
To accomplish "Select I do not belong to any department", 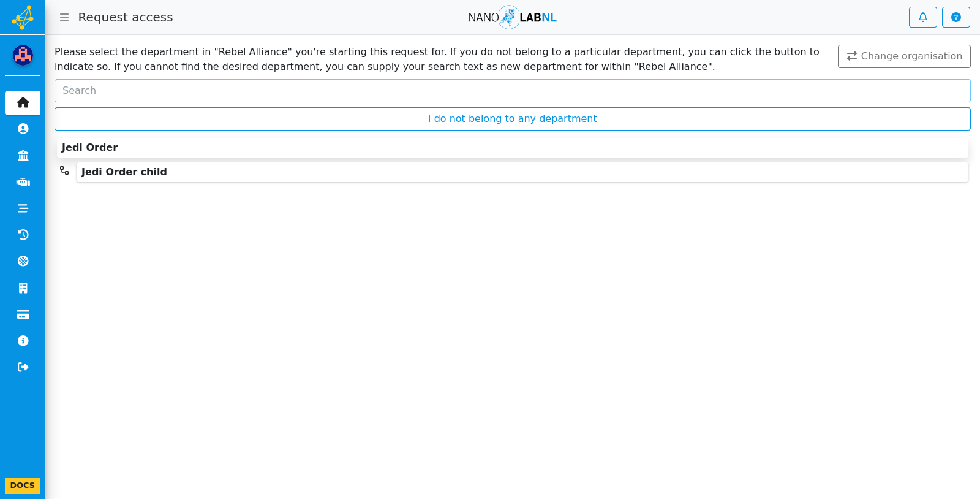I will pyautogui.click(x=512, y=119).
